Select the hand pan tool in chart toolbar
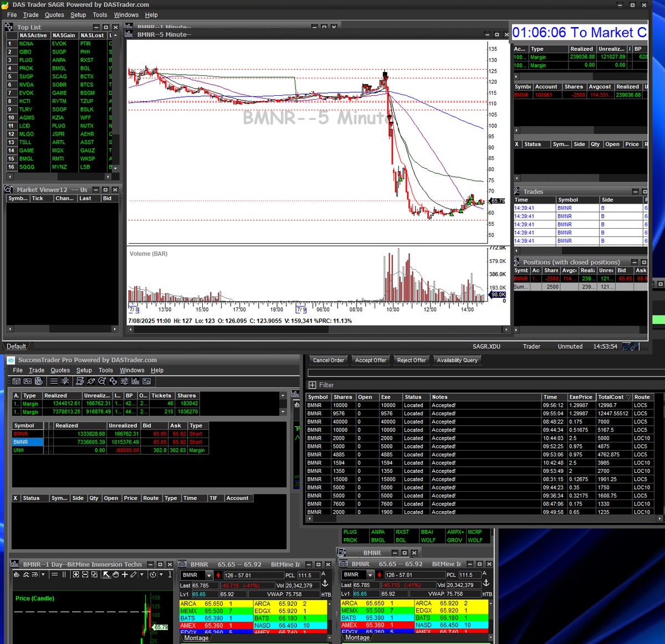 pyautogui.click(x=115, y=575)
